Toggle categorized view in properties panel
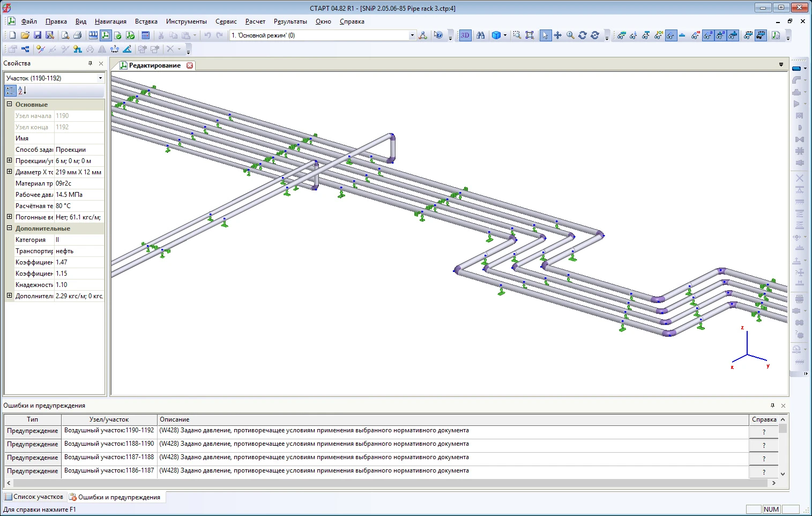This screenshot has height=516, width=812. (10, 91)
